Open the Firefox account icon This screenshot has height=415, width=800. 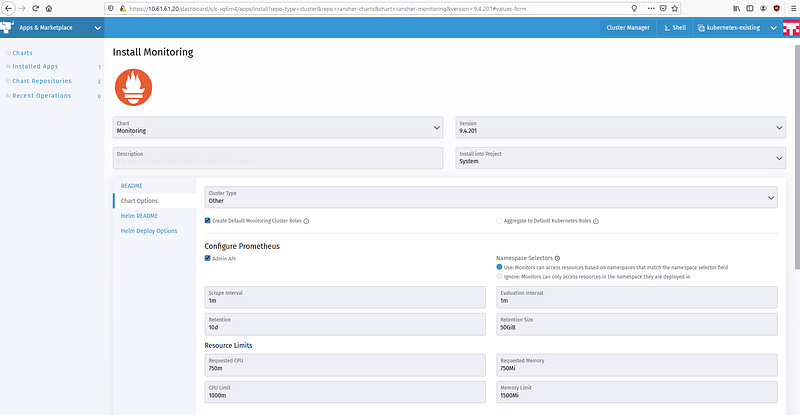[x=763, y=8]
